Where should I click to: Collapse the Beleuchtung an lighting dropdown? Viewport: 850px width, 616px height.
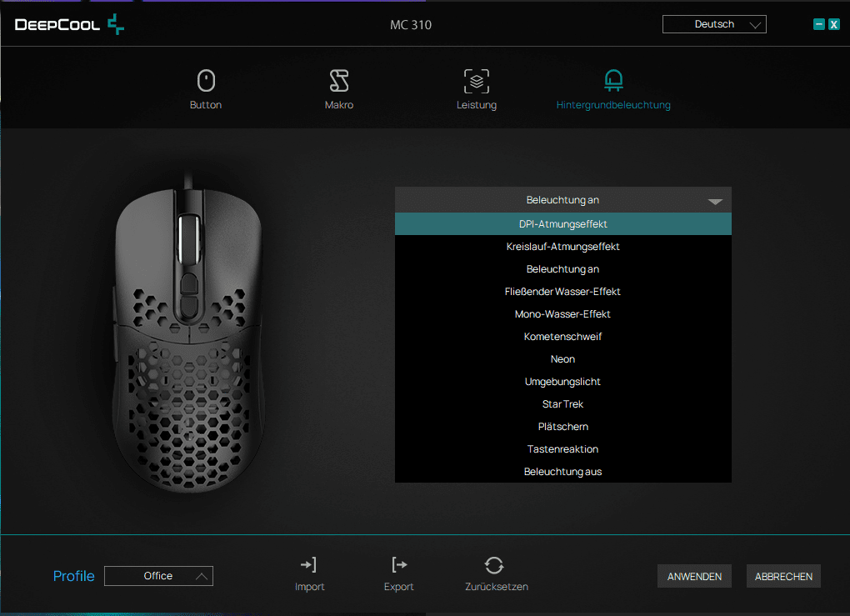(563, 200)
